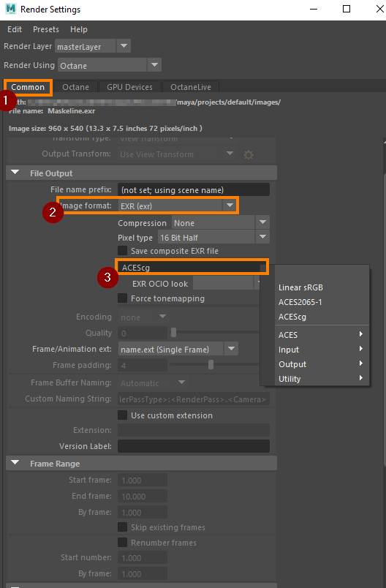Collapse the Frame Range section triangle
Image resolution: width=386 pixels, height=588 pixels.
15,463
